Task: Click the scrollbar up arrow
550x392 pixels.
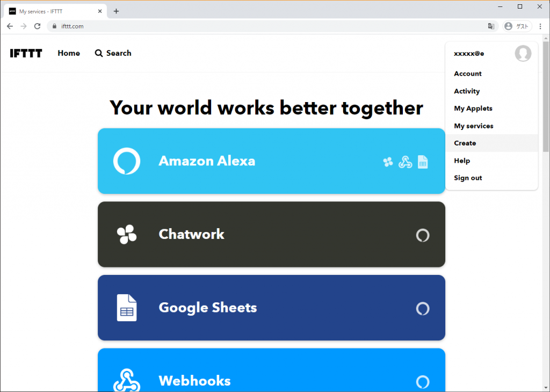Action: click(546, 38)
